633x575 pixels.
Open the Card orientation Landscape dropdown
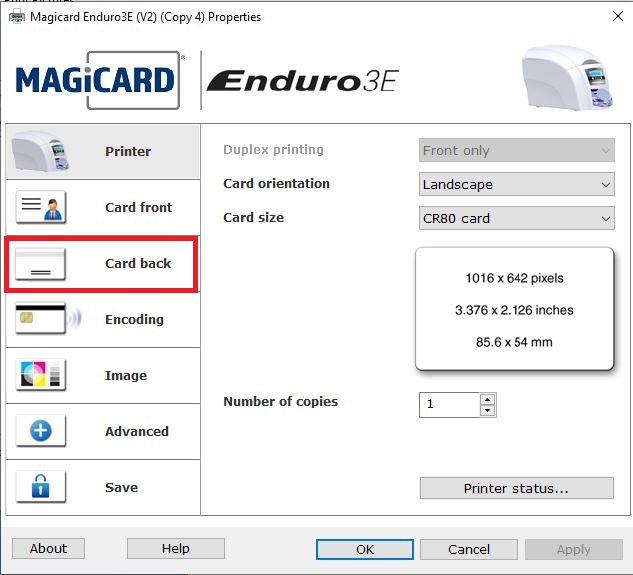(517, 184)
